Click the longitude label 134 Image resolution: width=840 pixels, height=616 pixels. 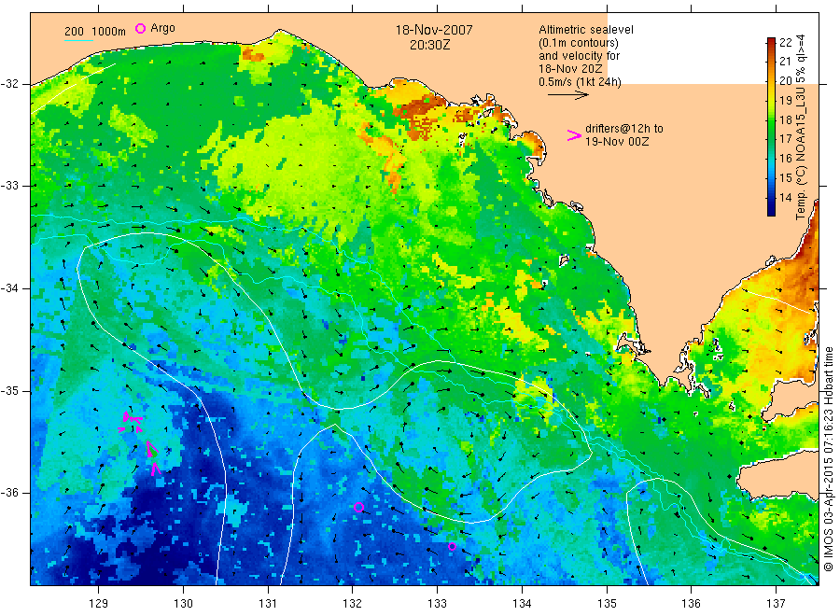[522, 604]
